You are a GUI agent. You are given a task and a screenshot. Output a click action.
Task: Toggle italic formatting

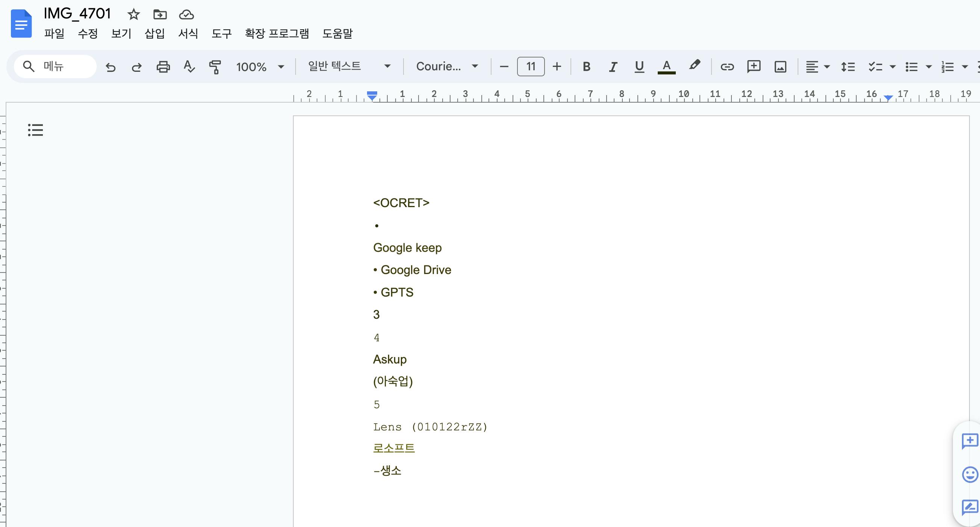point(613,67)
